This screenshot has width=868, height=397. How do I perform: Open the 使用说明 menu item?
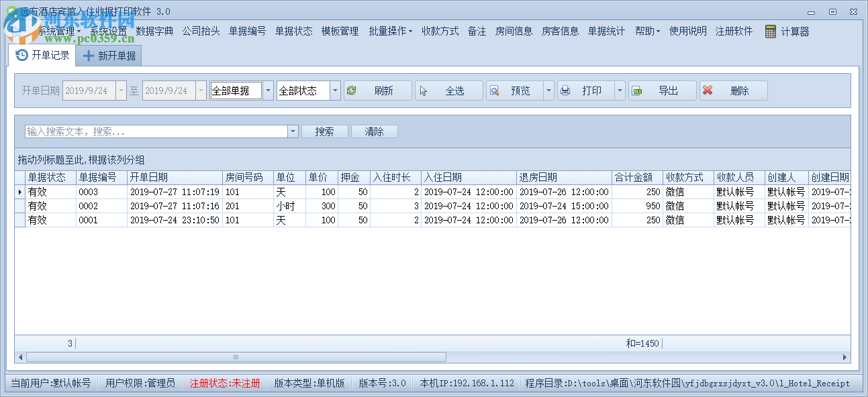coord(687,31)
